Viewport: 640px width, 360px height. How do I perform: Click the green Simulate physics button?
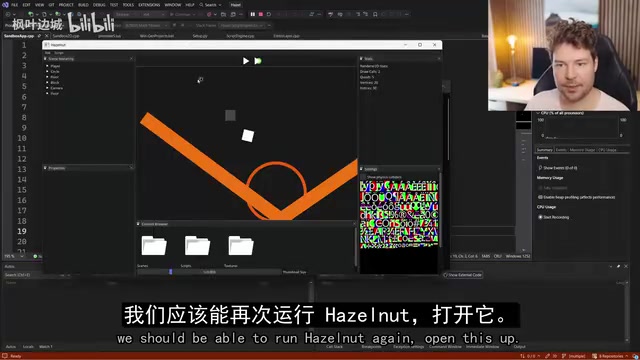[258, 61]
